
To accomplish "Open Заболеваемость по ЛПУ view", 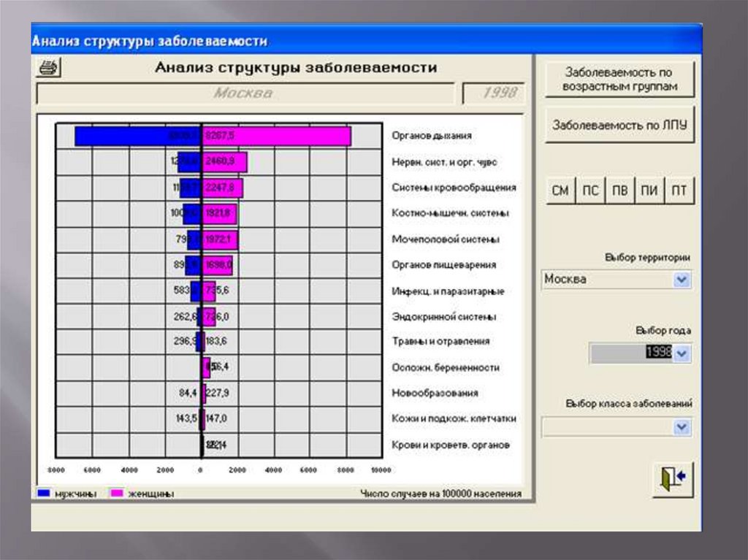I will coord(619,125).
